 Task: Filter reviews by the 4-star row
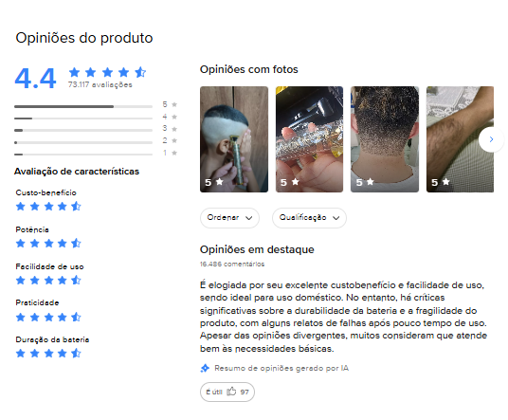pos(96,118)
